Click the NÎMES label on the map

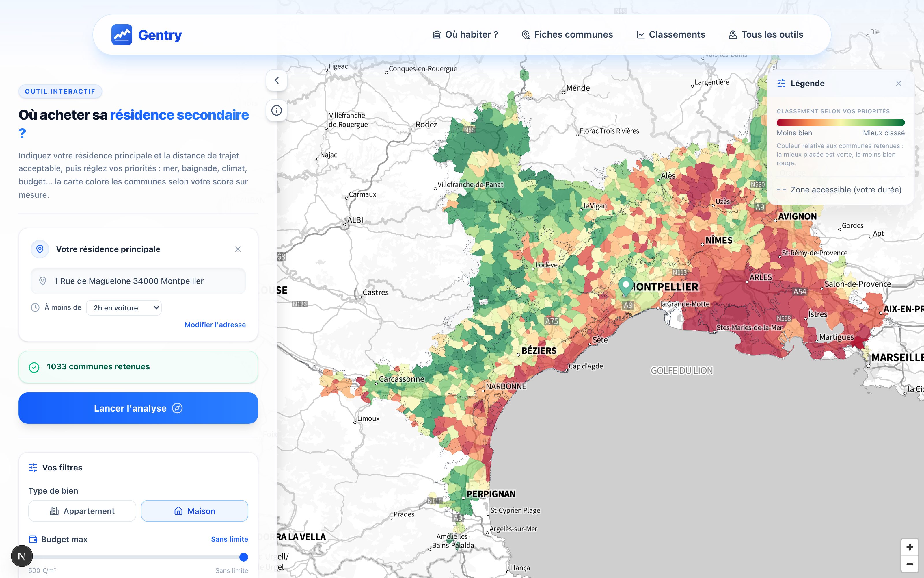point(719,240)
